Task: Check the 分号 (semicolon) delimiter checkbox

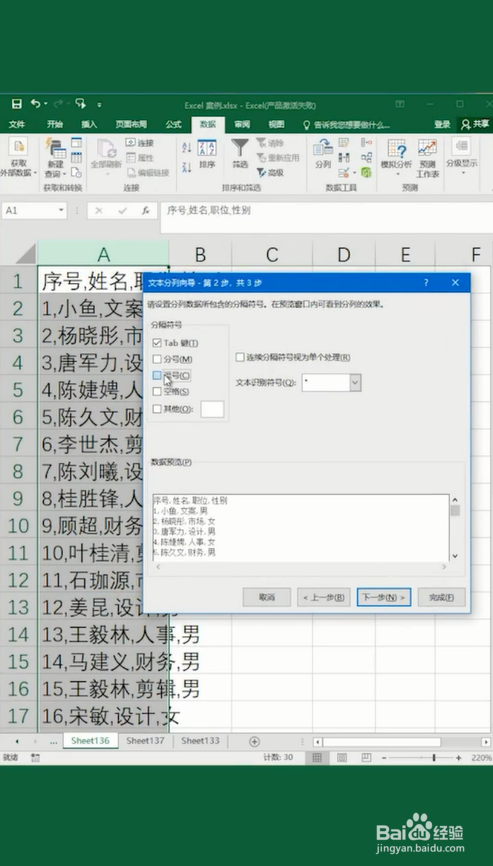Action: pyautogui.click(x=157, y=360)
